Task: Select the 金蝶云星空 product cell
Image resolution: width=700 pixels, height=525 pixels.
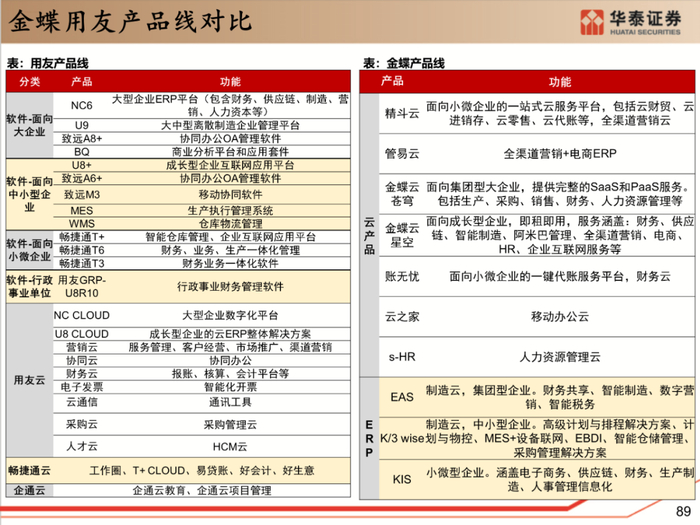Action: 402,235
